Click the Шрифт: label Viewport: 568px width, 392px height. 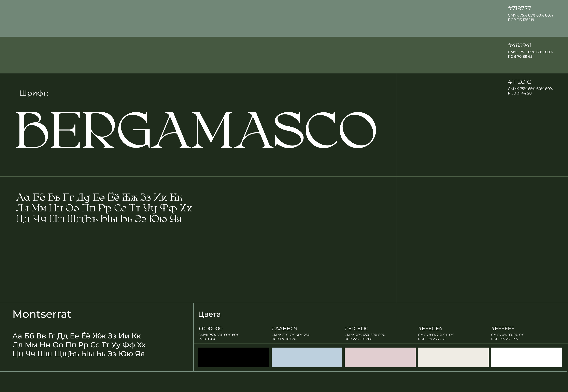34,93
